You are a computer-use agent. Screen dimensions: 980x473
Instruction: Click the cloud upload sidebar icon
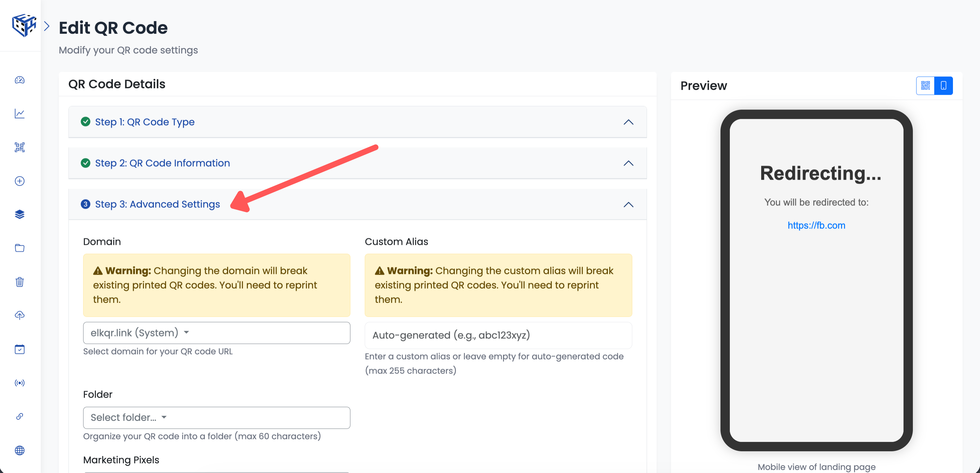(x=19, y=315)
